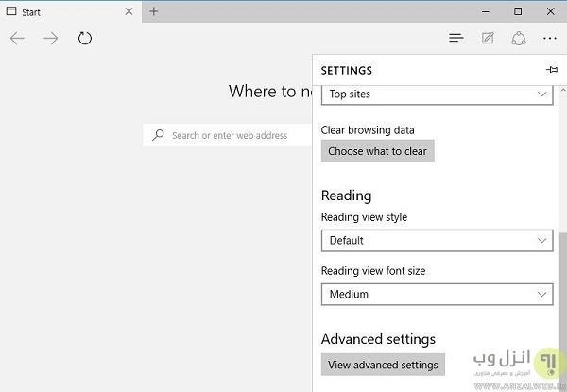
Task: Click the Choose what to clear button
Action: 377,151
